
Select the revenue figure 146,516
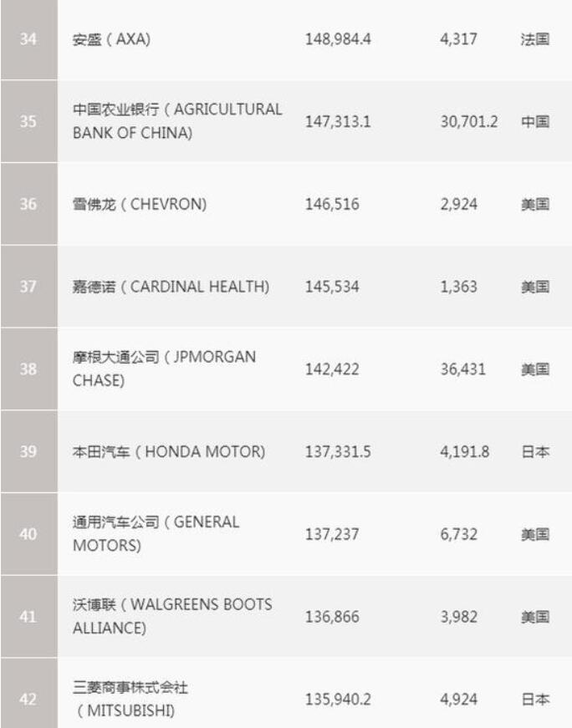tap(332, 204)
